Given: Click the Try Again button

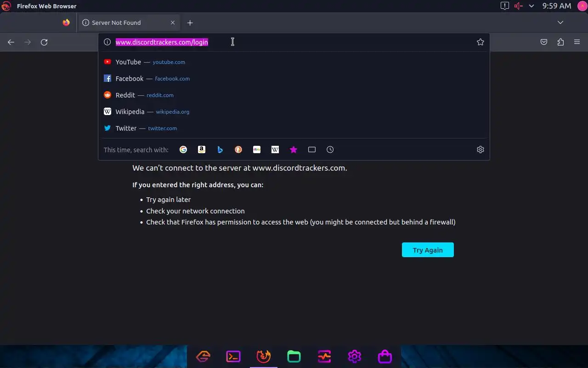Looking at the screenshot, I should click(428, 250).
